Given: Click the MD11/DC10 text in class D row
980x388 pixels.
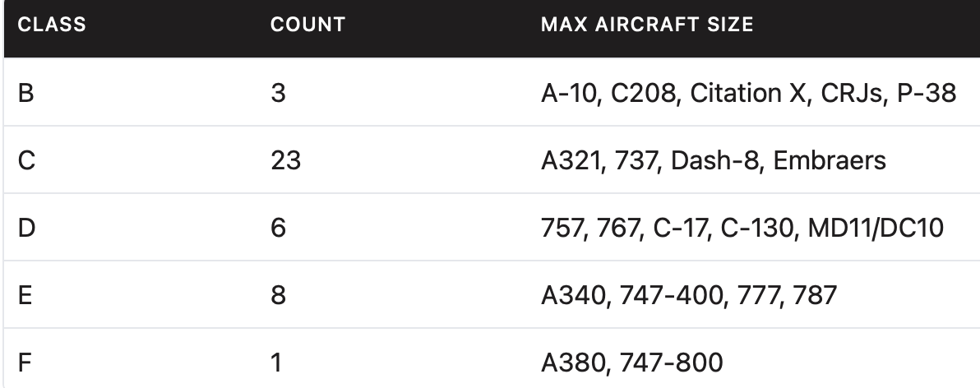Looking at the screenshot, I should 876,228.
